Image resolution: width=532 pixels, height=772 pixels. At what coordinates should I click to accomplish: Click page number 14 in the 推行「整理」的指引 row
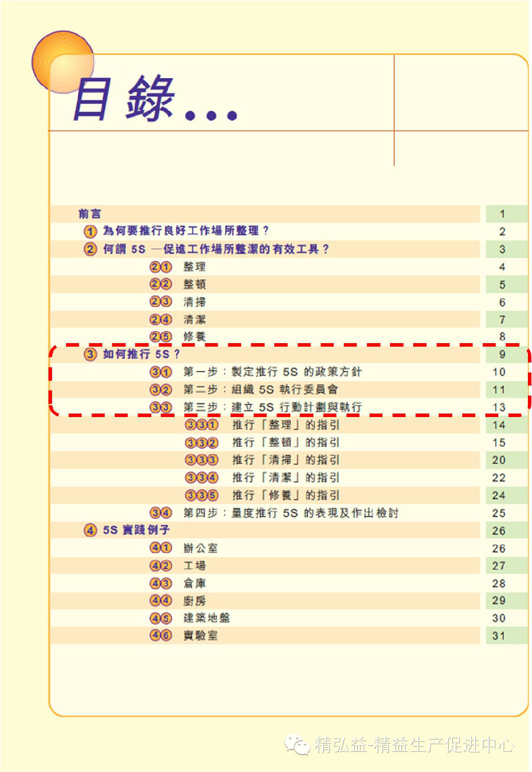[x=499, y=425]
